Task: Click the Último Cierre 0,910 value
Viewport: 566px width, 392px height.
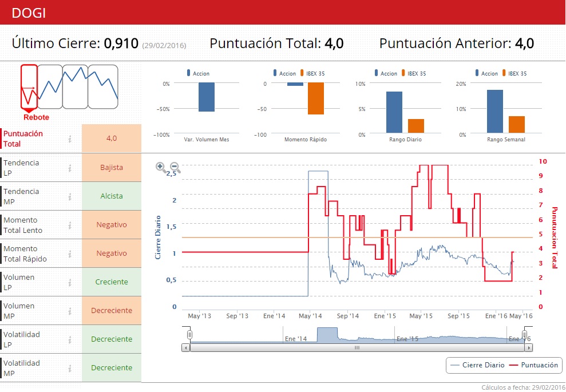Action: [121, 43]
